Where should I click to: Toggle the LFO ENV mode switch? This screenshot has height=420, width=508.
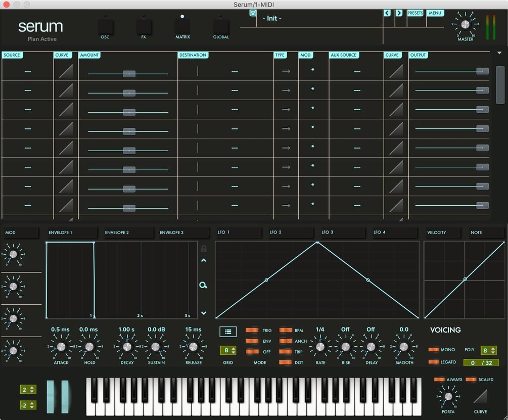click(x=252, y=341)
